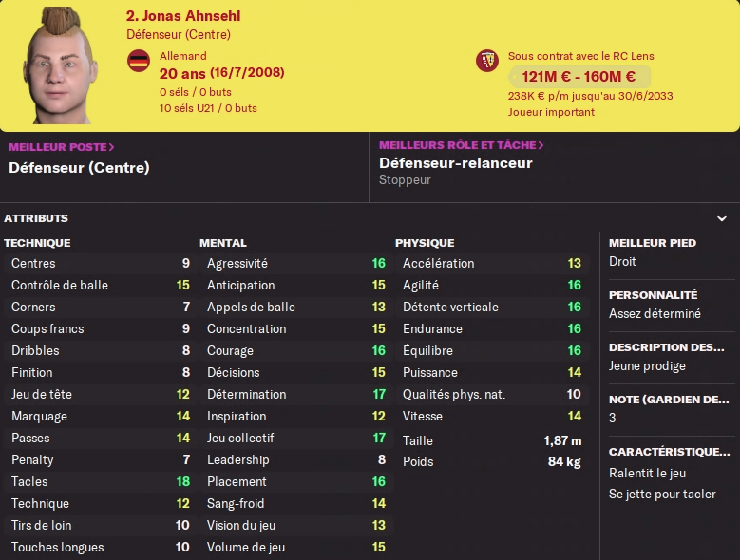Image resolution: width=740 pixels, height=560 pixels.
Task: Expand Meilleurs Rôle et Tâche arrow
Action: 541,145
